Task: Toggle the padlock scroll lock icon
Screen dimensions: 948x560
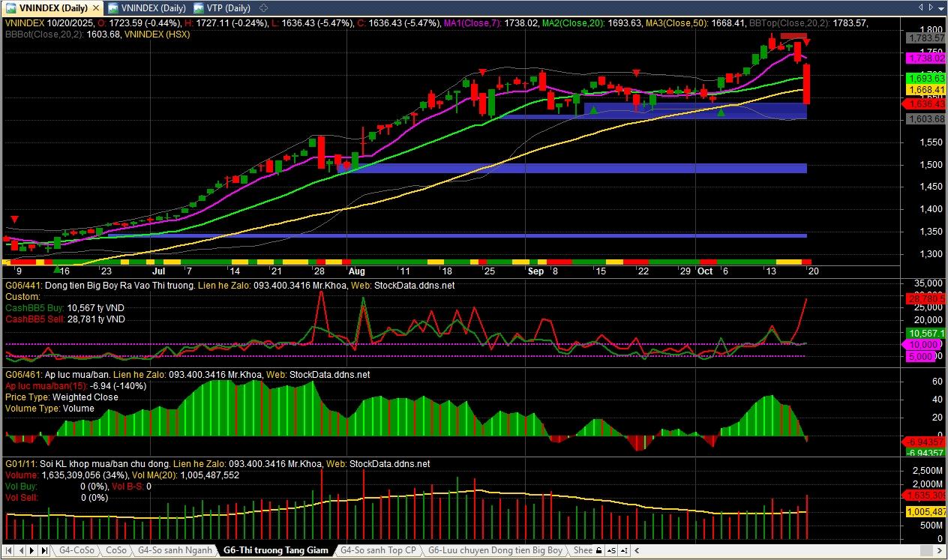Action: (597, 550)
